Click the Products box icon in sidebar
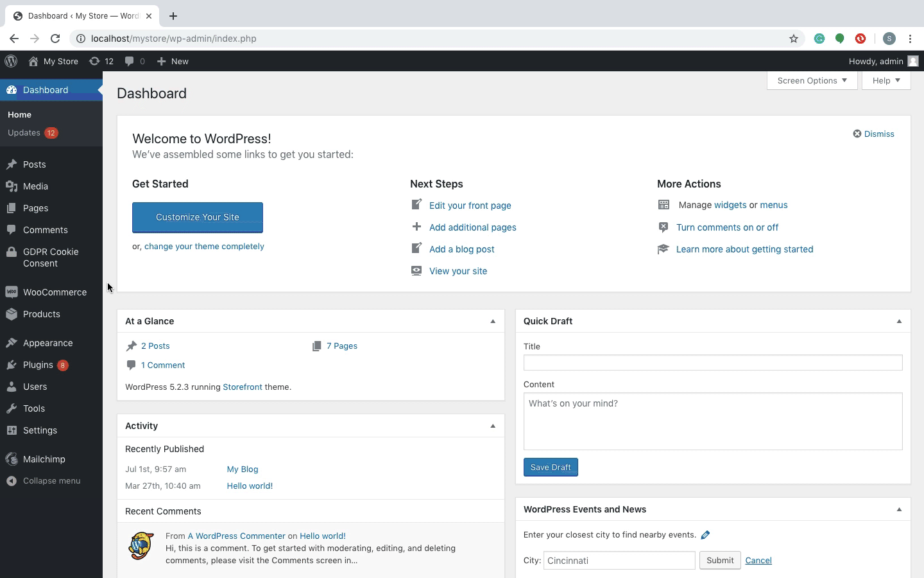Screen dimensions: 924x578 pos(12,314)
